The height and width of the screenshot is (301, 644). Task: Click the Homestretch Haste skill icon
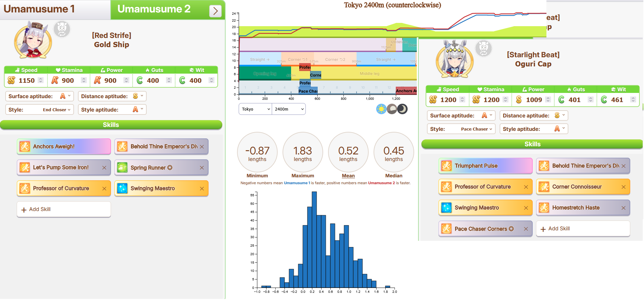coord(544,208)
